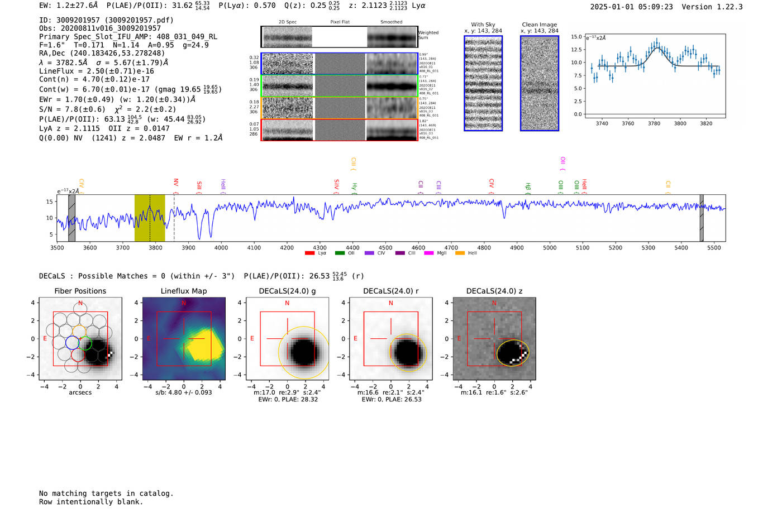Select the orange HeII legend swatch
Viewport: 782px width, 532px height.
(460, 253)
